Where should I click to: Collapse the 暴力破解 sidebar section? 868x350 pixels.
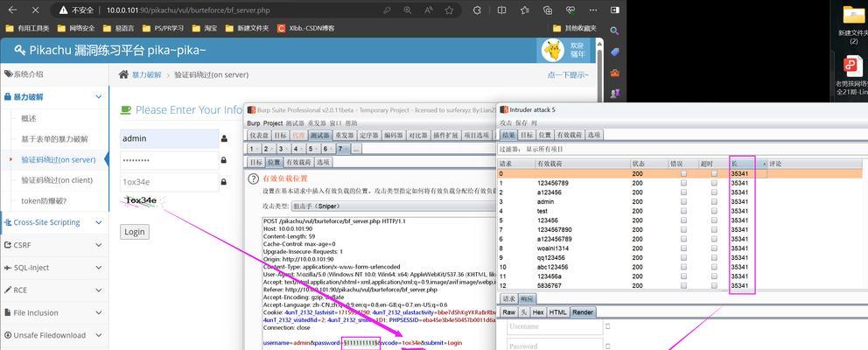tap(99, 97)
